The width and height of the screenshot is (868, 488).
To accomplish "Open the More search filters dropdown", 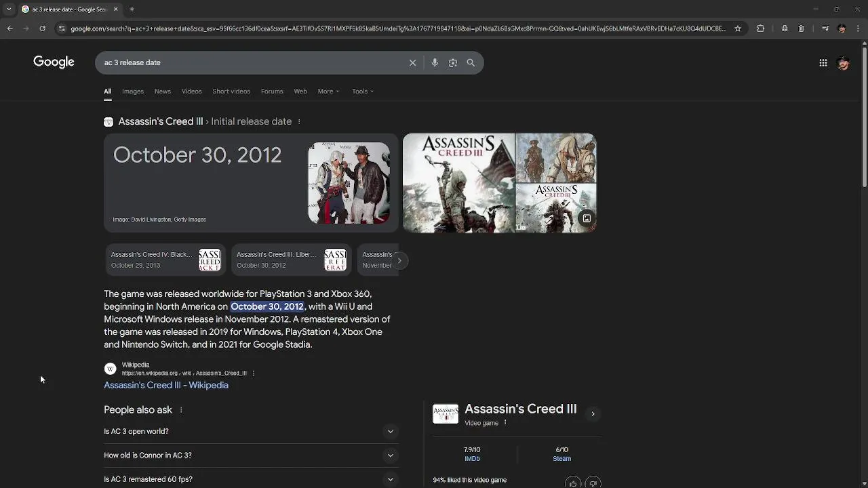I will pyautogui.click(x=328, y=91).
